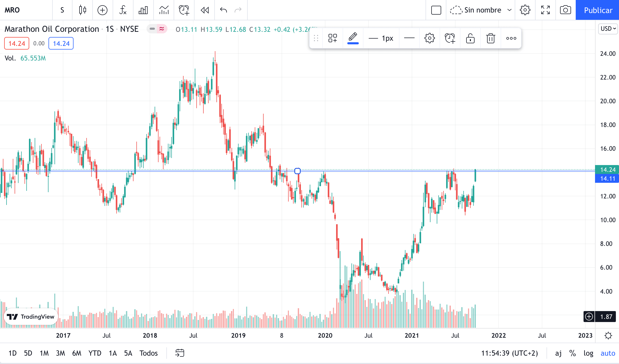Image resolution: width=619 pixels, height=364 pixels.
Task: Take a chart snapshot with camera icon
Action: [566, 10]
